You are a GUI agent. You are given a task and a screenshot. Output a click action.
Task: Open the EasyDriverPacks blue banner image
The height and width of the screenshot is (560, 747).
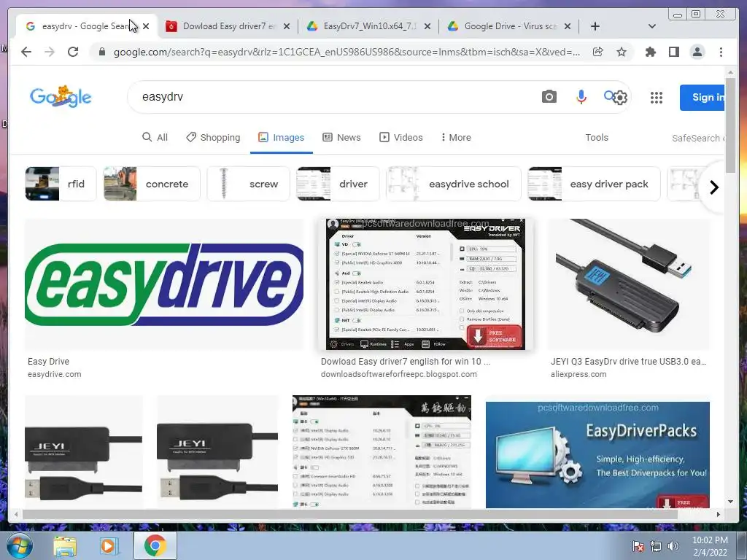click(597, 455)
